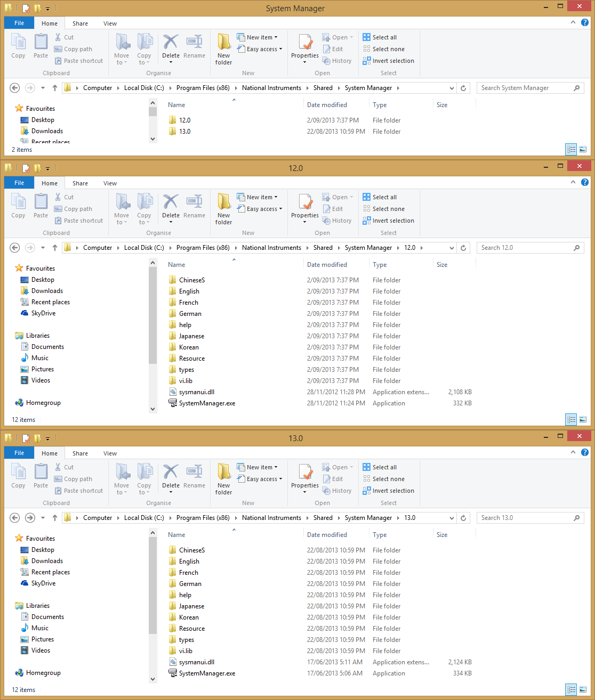Open address bar history dropdown in System Manager window

(452, 88)
